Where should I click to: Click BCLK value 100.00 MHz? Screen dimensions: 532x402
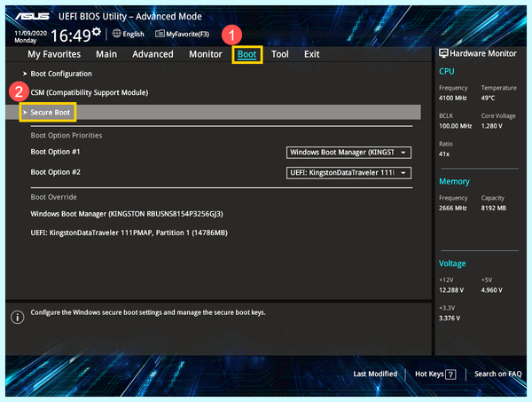[456, 126]
